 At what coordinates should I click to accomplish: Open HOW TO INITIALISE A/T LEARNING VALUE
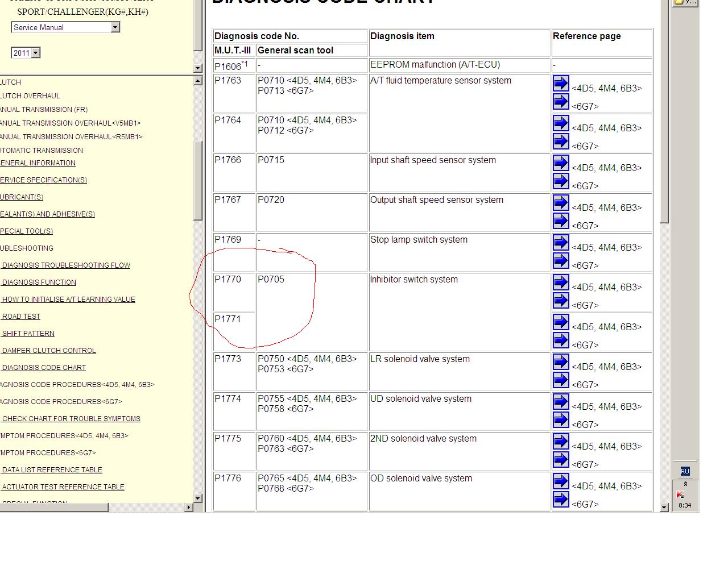tap(68, 300)
